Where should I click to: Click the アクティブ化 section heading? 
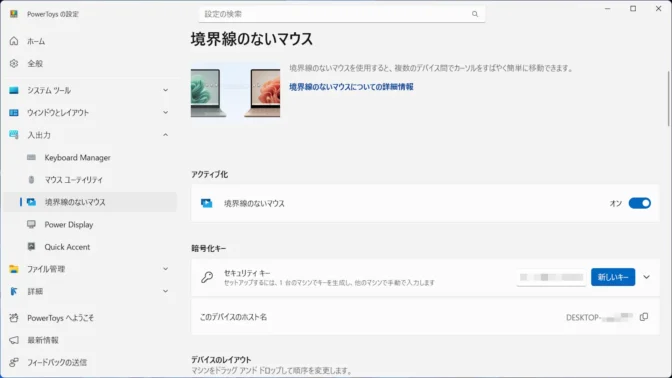click(210, 174)
